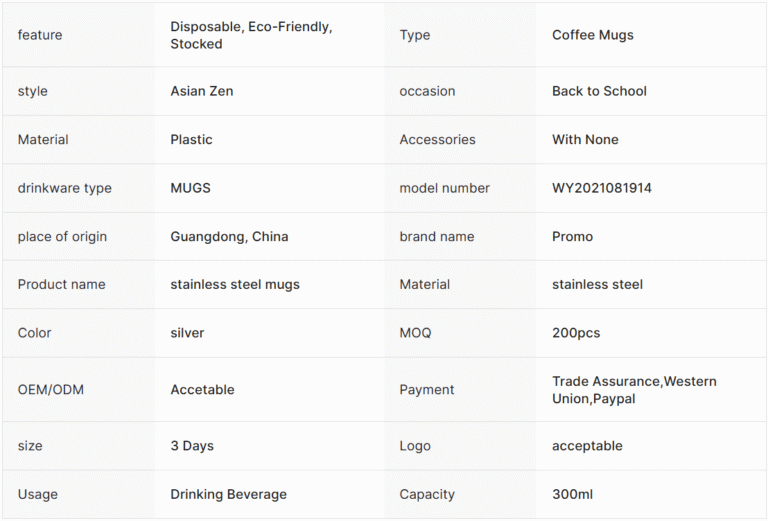
Task: Click 'Guangdong, China' place of origin value
Action: point(229,237)
